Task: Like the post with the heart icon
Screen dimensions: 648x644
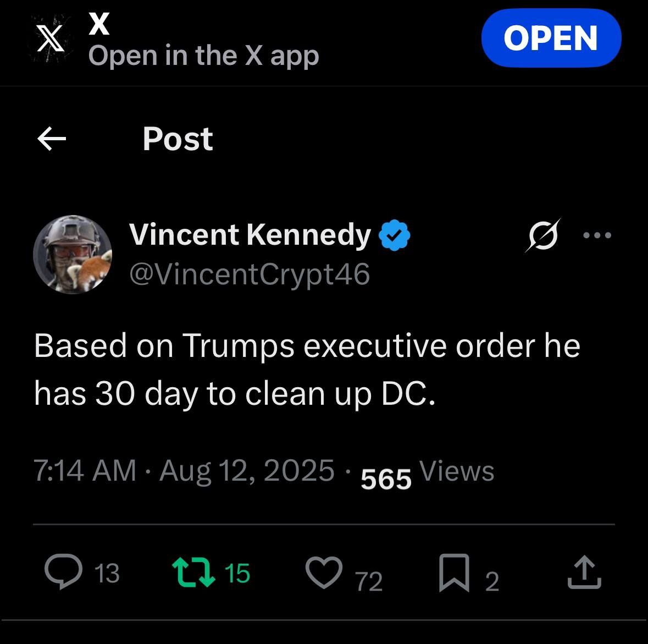Action: (324, 572)
